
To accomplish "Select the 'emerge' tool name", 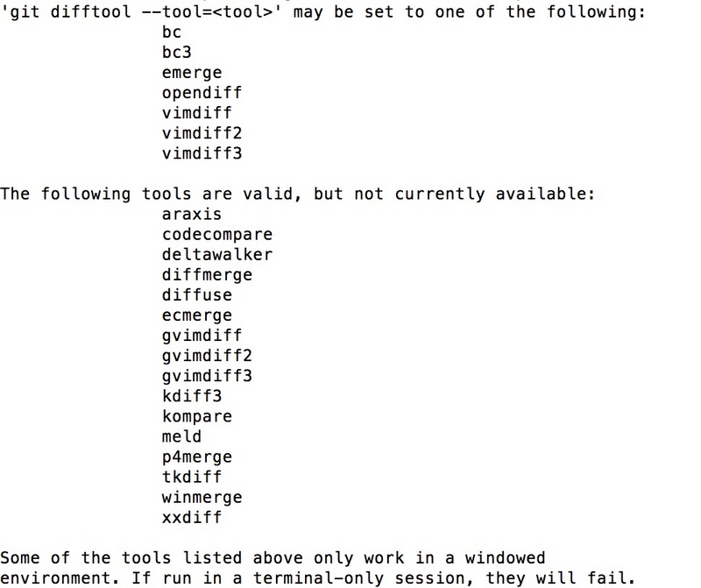I will click(x=192, y=73).
